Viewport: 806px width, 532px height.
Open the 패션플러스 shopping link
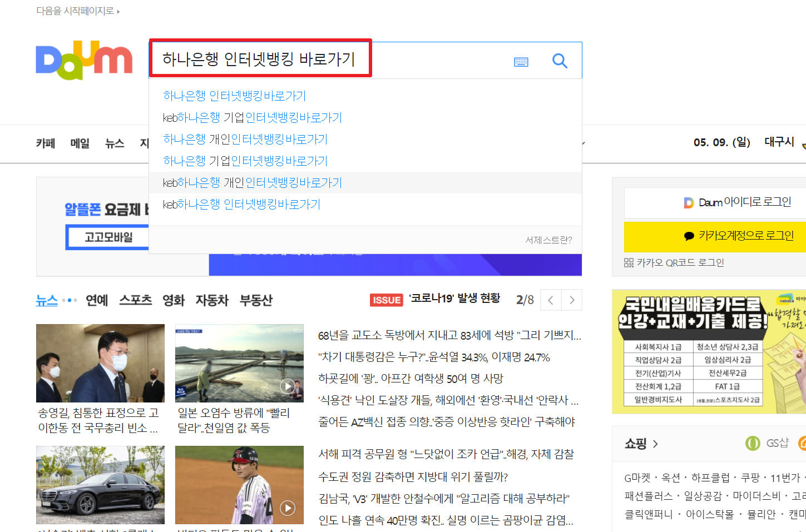(649, 496)
